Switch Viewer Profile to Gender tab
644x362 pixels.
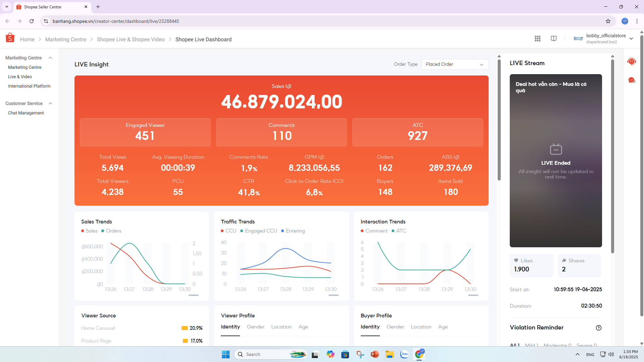(x=256, y=327)
